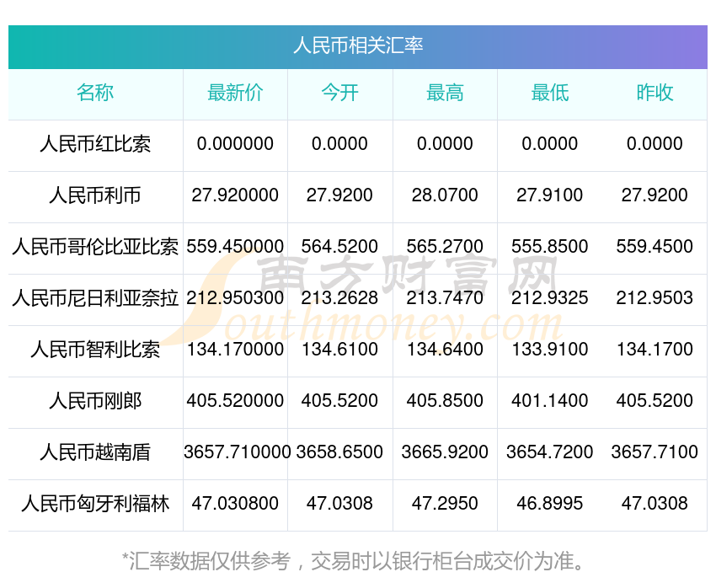Click the 212.950300 latest price value
The image size is (716, 588).
tap(235, 298)
